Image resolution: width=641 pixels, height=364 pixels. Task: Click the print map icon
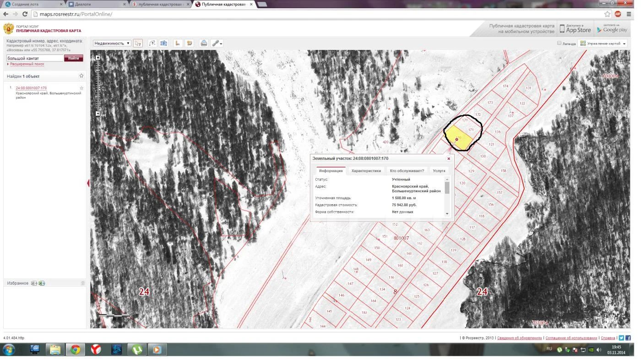(204, 43)
